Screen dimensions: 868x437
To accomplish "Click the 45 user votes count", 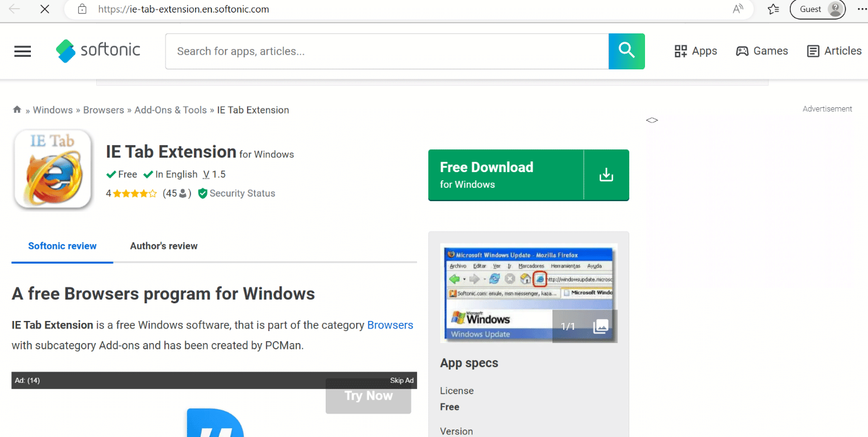I will pos(177,194).
